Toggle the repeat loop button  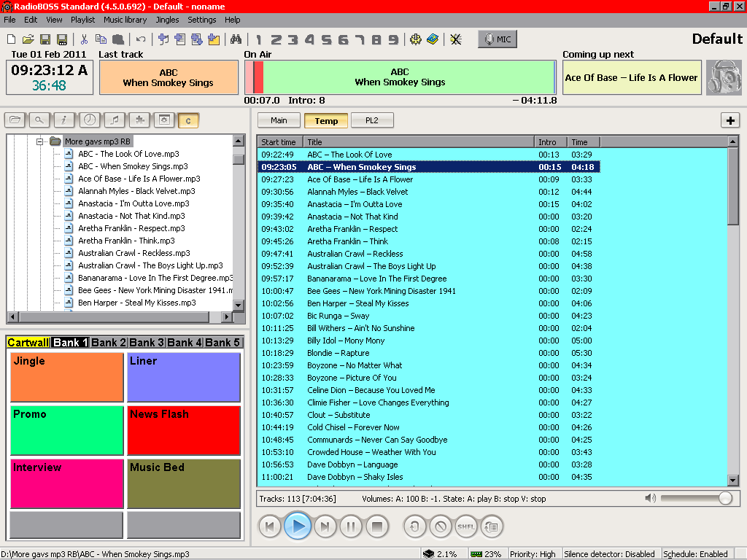(414, 526)
